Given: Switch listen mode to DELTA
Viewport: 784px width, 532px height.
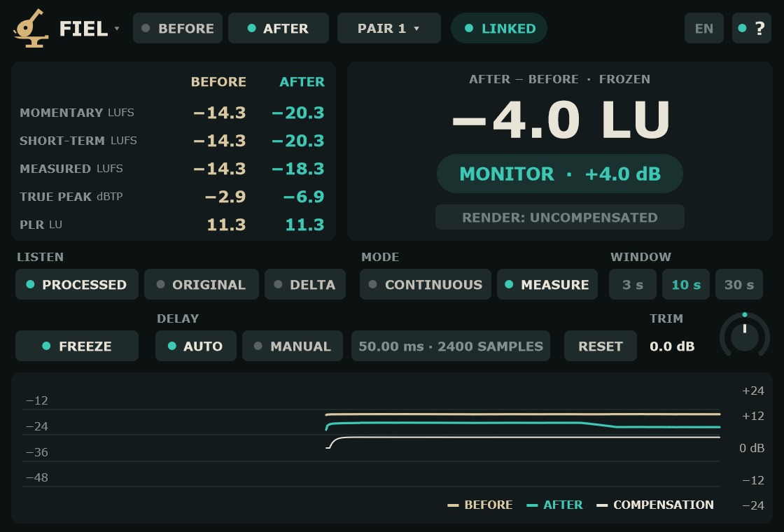Looking at the screenshot, I should click(305, 284).
